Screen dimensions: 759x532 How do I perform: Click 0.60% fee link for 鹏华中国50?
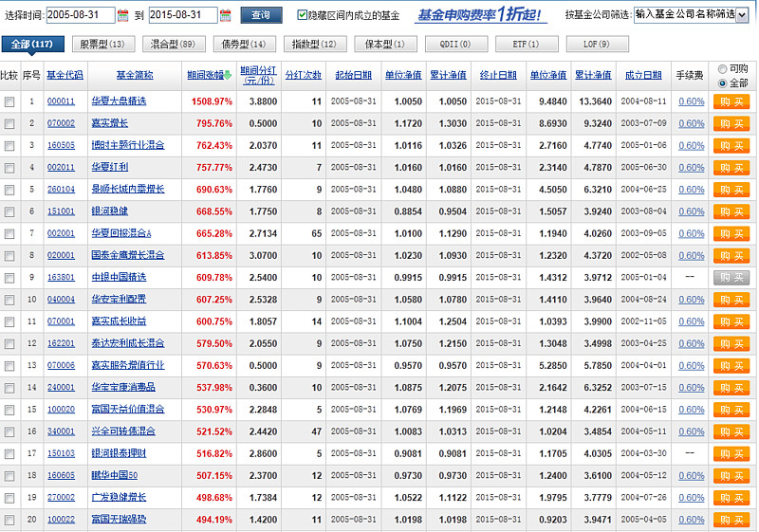coord(692,476)
